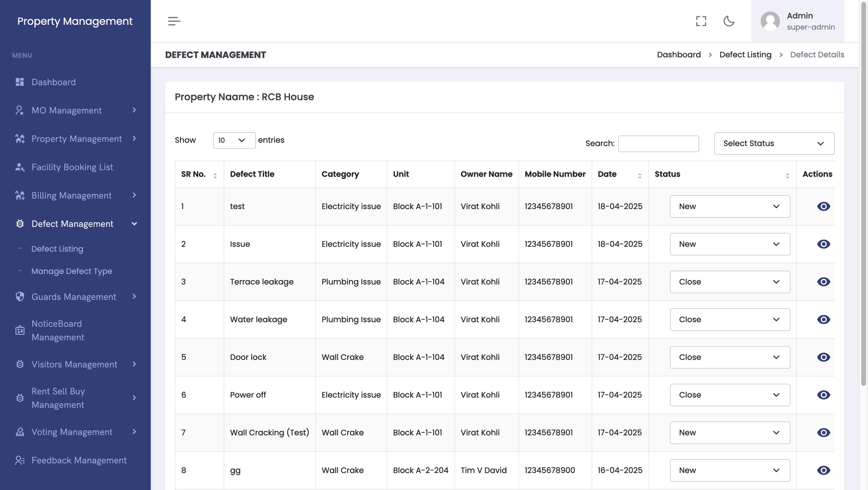Change status dropdown for Water leakage defect
Screen dimensions: 868x490
[729, 319]
